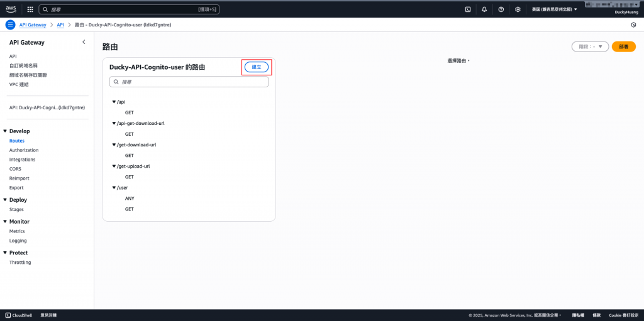This screenshot has height=321, width=644.
Task: Click the info icon at far right of breadcrumb bar
Action: coord(633,25)
